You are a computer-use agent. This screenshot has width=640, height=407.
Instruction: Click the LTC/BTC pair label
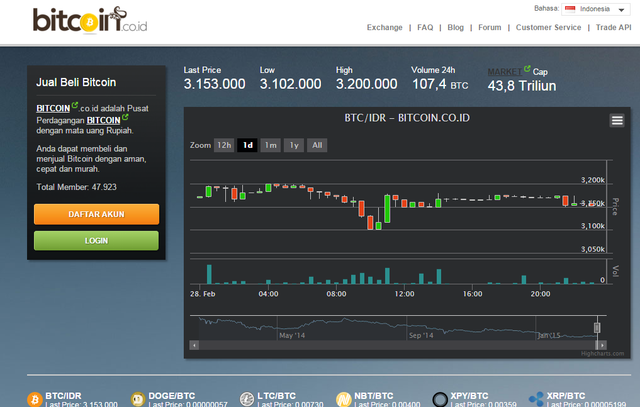point(276,396)
